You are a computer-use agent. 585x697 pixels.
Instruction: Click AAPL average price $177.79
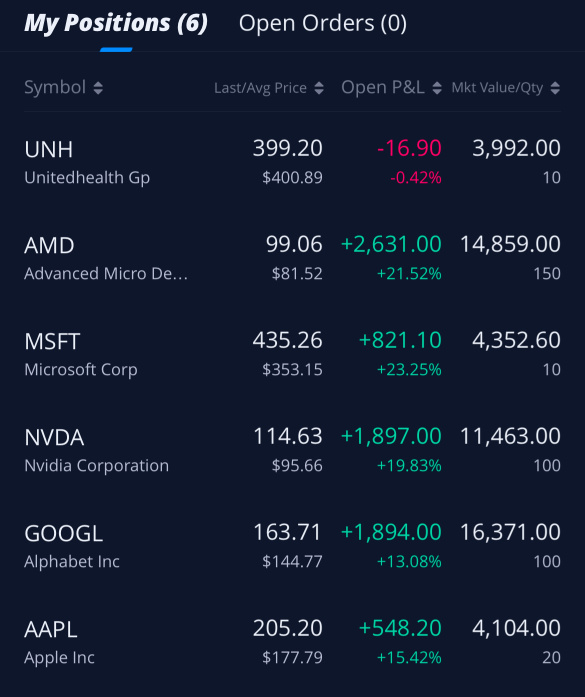(x=292, y=658)
